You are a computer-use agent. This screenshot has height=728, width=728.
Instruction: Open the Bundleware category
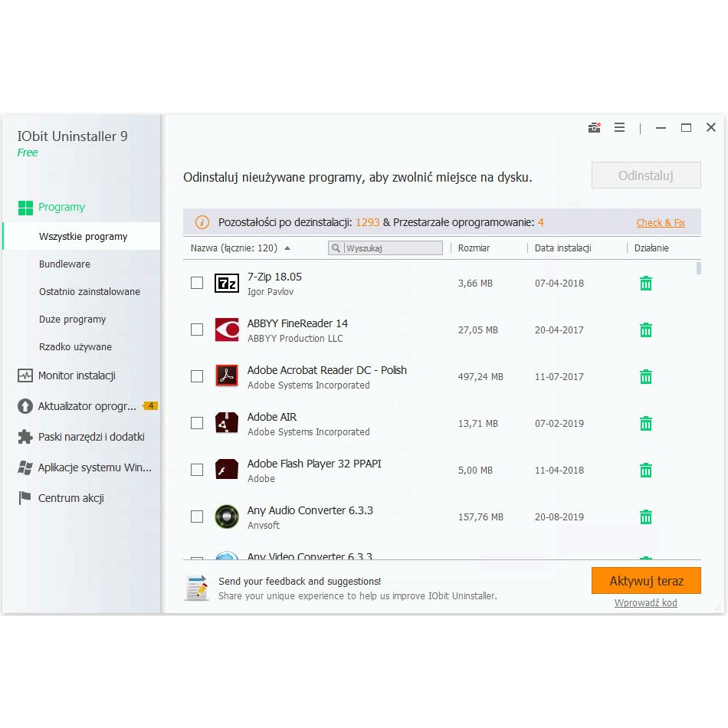64,264
